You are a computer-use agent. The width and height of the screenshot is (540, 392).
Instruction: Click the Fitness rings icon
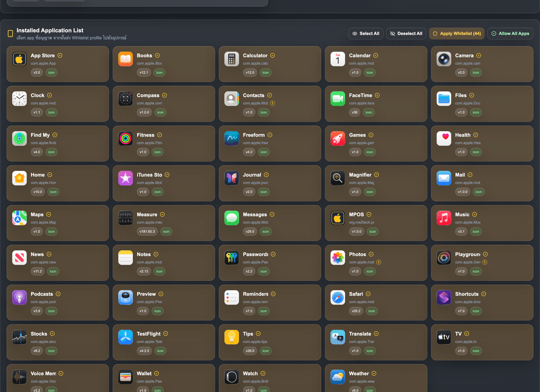pos(126,138)
